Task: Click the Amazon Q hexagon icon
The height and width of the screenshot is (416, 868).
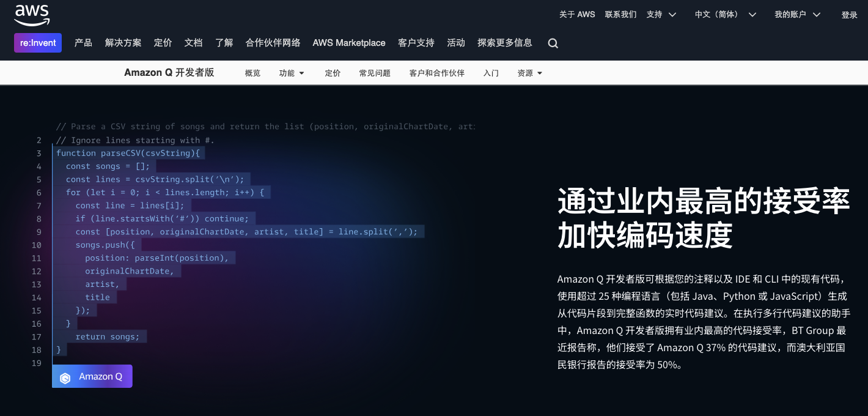Action: click(x=65, y=377)
